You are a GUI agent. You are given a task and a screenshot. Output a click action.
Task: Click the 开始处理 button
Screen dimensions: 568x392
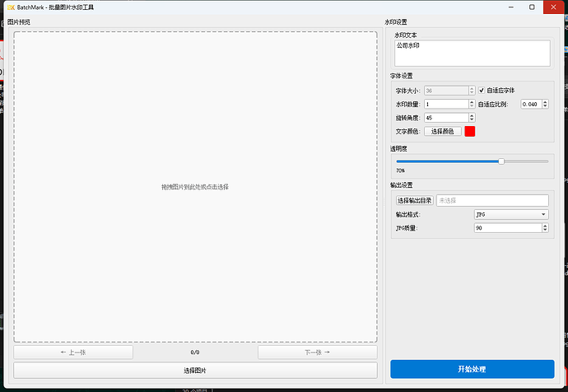coord(472,368)
